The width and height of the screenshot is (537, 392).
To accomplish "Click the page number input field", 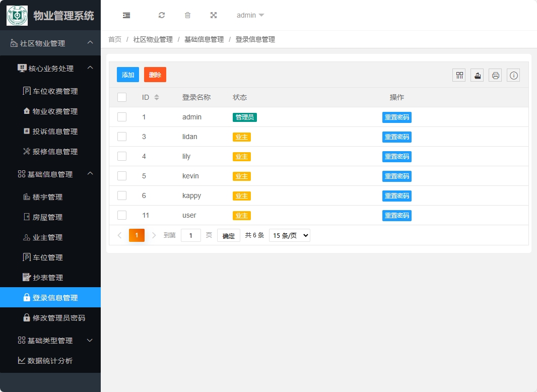I will [x=190, y=235].
